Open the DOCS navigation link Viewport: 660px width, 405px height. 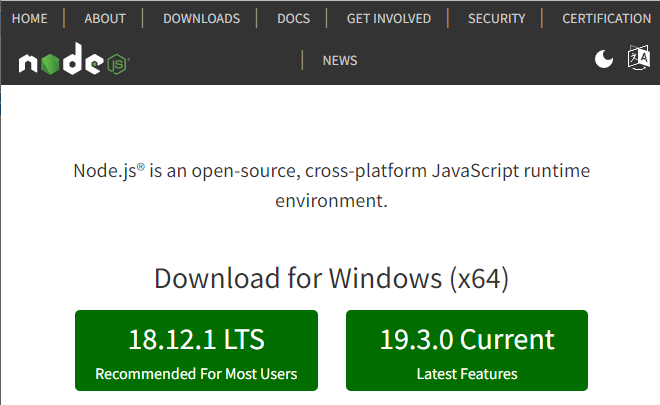coord(293,19)
